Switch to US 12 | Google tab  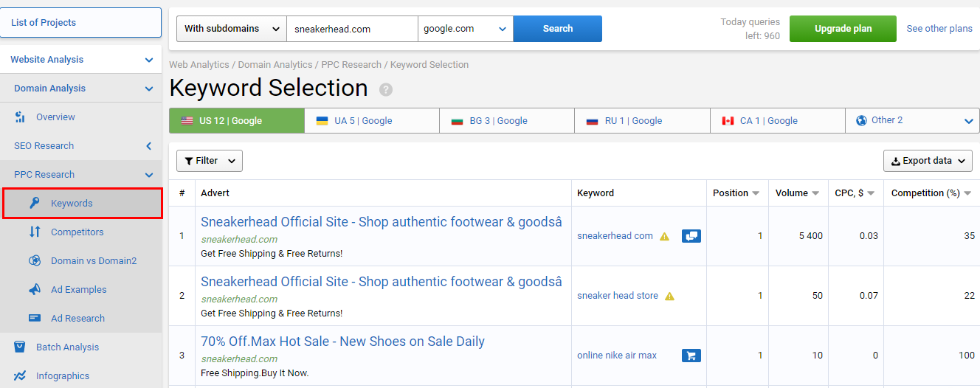click(x=237, y=121)
